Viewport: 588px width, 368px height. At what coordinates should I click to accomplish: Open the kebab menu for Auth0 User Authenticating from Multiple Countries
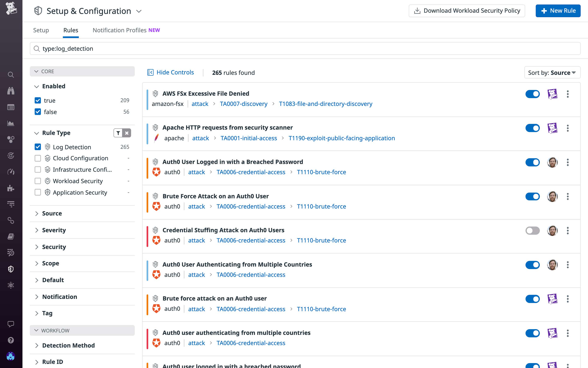click(x=568, y=265)
